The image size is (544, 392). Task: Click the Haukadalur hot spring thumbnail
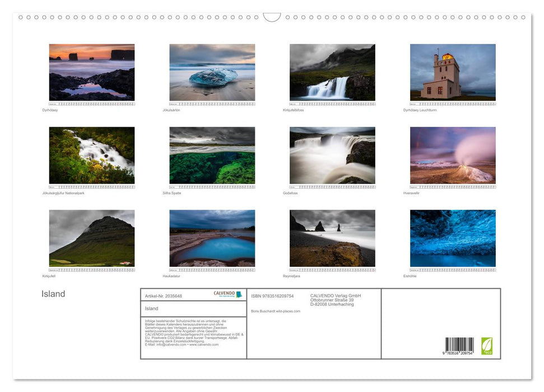point(212,239)
